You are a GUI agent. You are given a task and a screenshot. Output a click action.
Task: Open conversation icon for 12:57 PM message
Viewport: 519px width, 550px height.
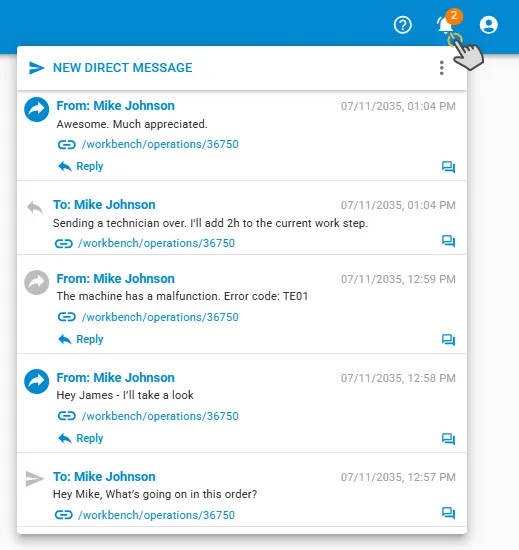point(448,513)
